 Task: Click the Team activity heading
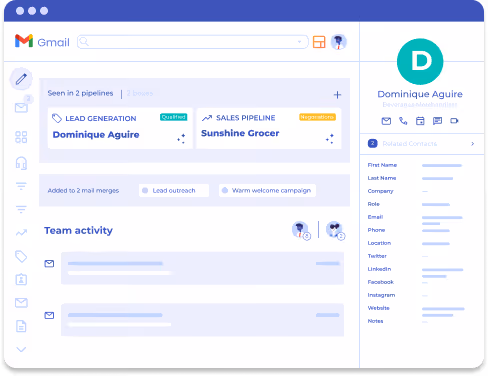78,230
